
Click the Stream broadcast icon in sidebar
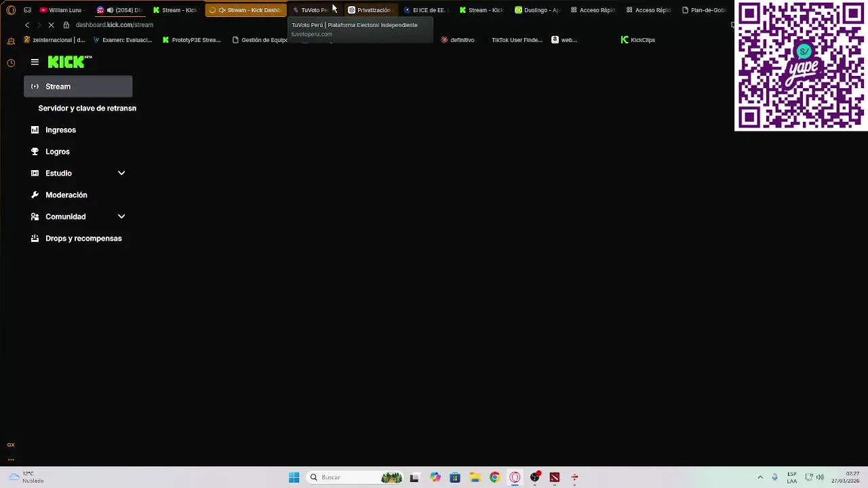(35, 86)
